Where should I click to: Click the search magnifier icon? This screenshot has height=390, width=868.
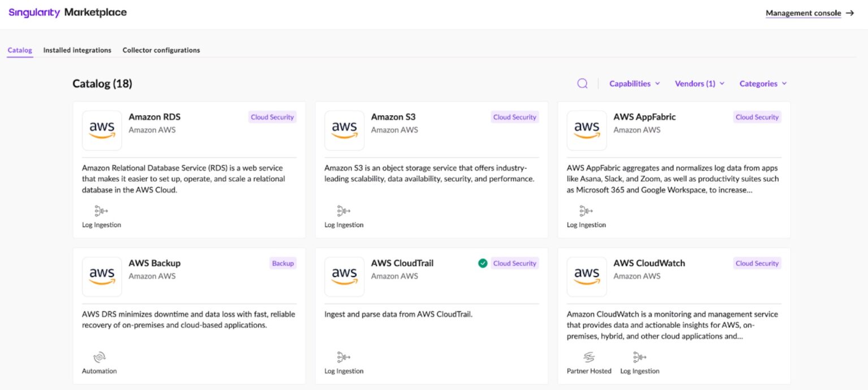coord(582,83)
